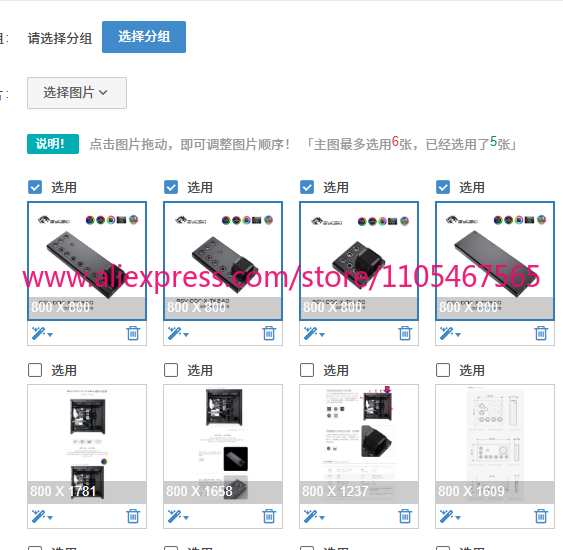
Task: Select the first 800 X 800 product thumbnail
Action: pyautogui.click(x=87, y=261)
